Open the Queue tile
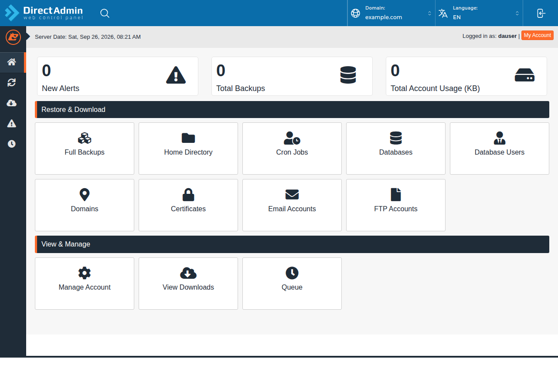558x392 pixels. click(292, 284)
